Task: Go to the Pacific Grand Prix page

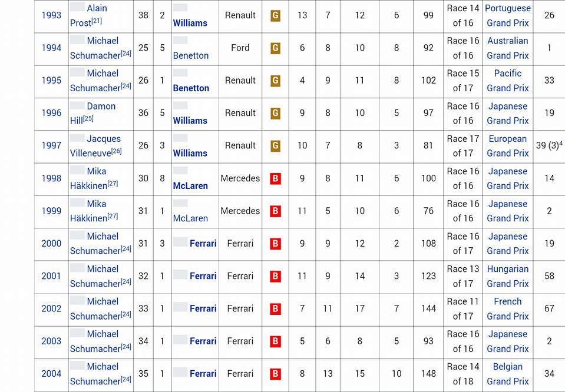Action: 508,81
